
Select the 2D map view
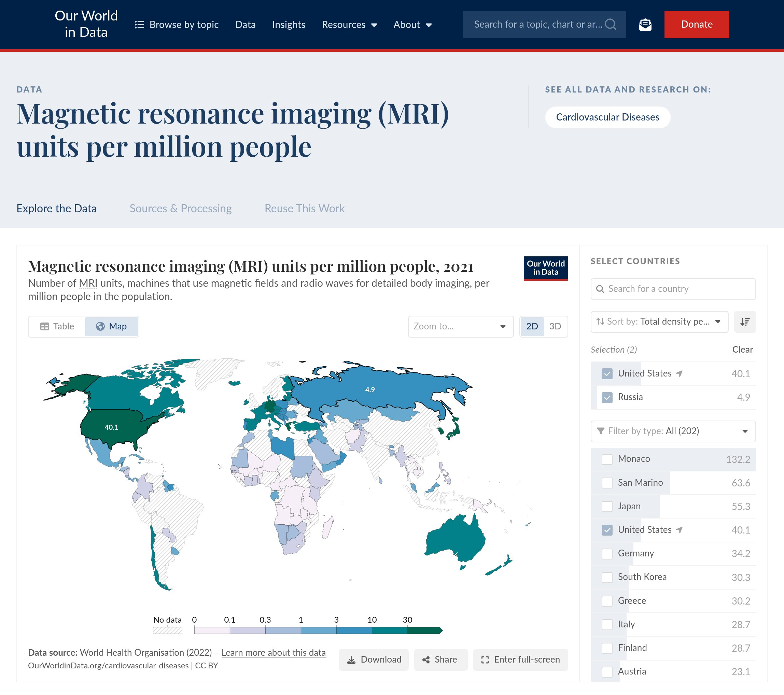(x=532, y=326)
